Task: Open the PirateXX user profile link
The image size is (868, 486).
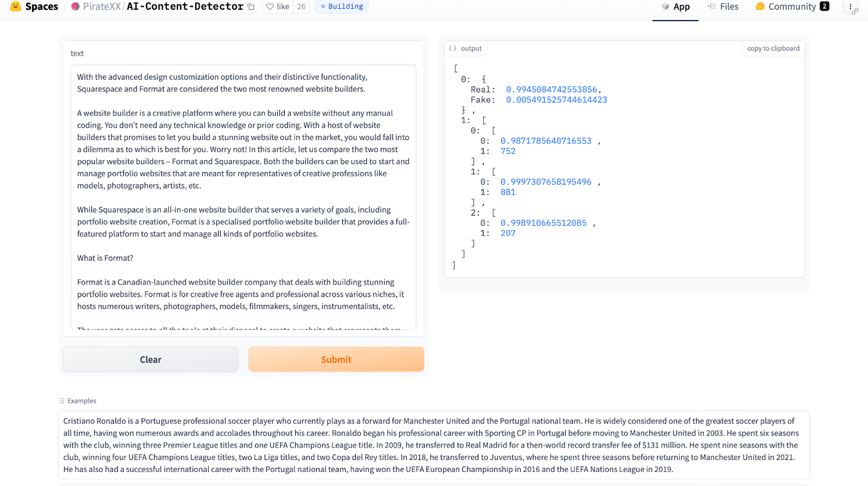Action: pyautogui.click(x=101, y=7)
